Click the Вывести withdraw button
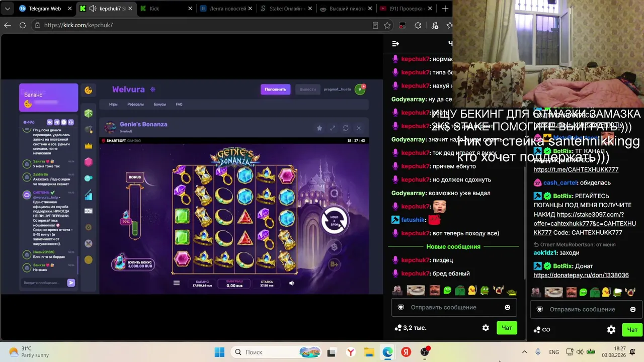Viewport: 644px width, 362px height. tap(308, 89)
